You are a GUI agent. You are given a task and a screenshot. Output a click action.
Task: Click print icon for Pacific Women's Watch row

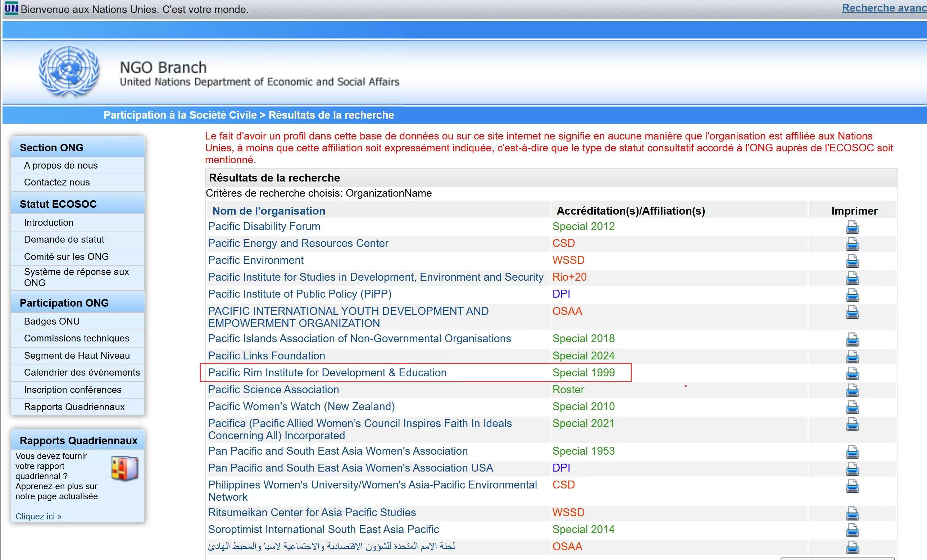852,407
